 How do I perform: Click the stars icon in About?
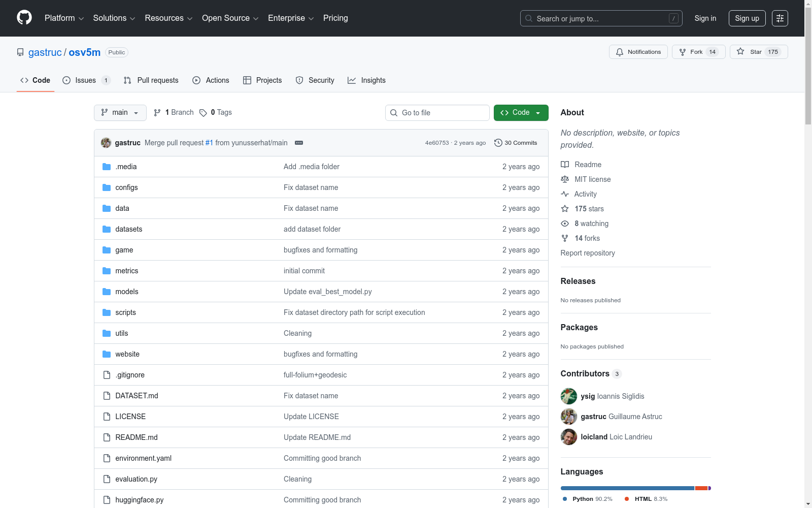pyautogui.click(x=565, y=209)
